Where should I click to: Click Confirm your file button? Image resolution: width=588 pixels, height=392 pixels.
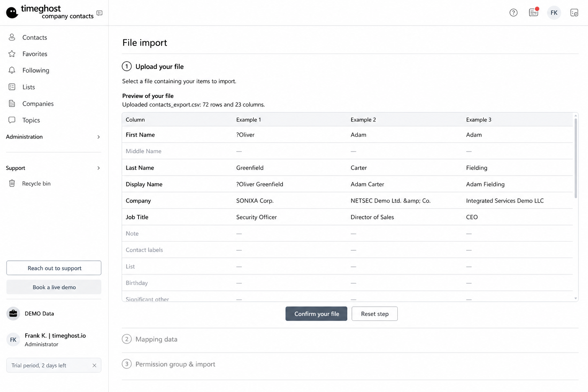pos(316,314)
